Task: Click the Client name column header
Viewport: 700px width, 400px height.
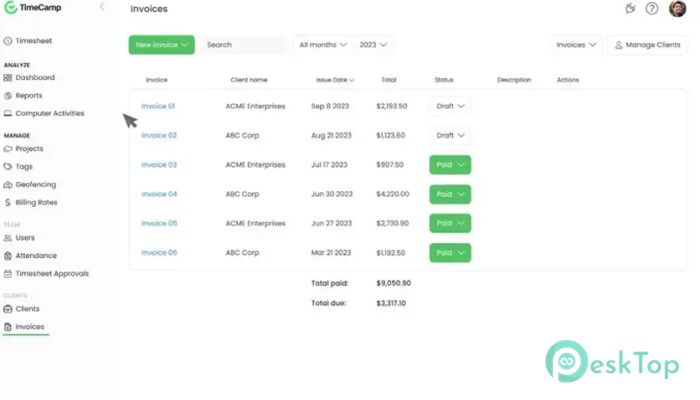Action: point(249,80)
